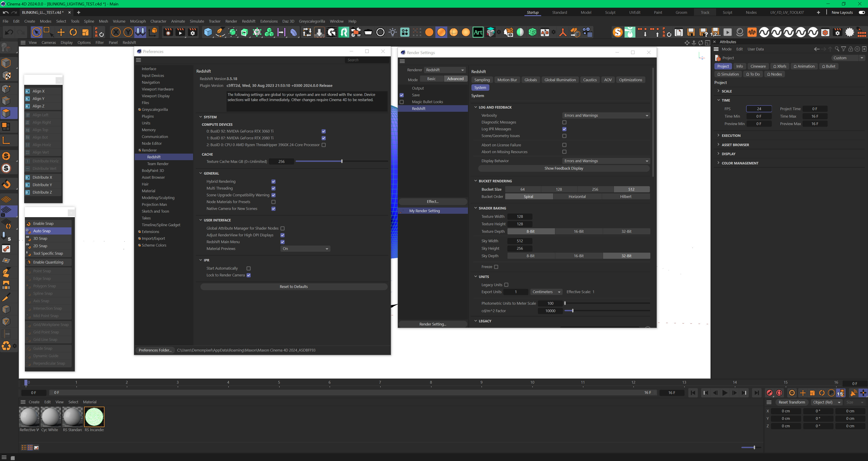The width and height of the screenshot is (868, 461).
Task: Collapse the SYSTEM section in Preferences
Action: point(201,117)
